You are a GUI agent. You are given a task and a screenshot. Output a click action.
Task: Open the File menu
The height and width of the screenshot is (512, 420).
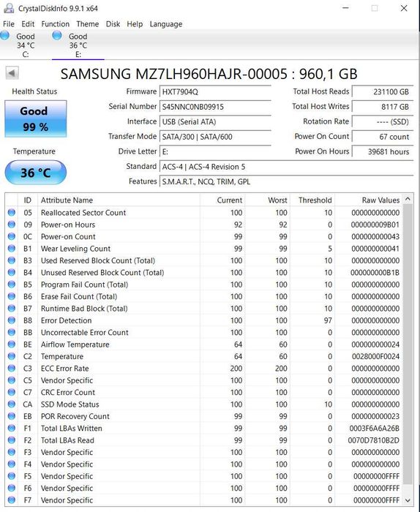click(9, 24)
